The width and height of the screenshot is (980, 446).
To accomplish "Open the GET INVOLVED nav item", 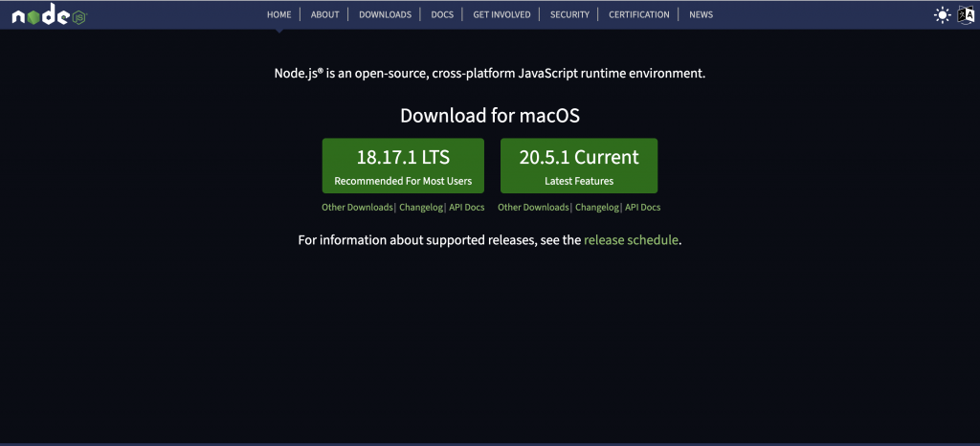I will [x=501, y=14].
